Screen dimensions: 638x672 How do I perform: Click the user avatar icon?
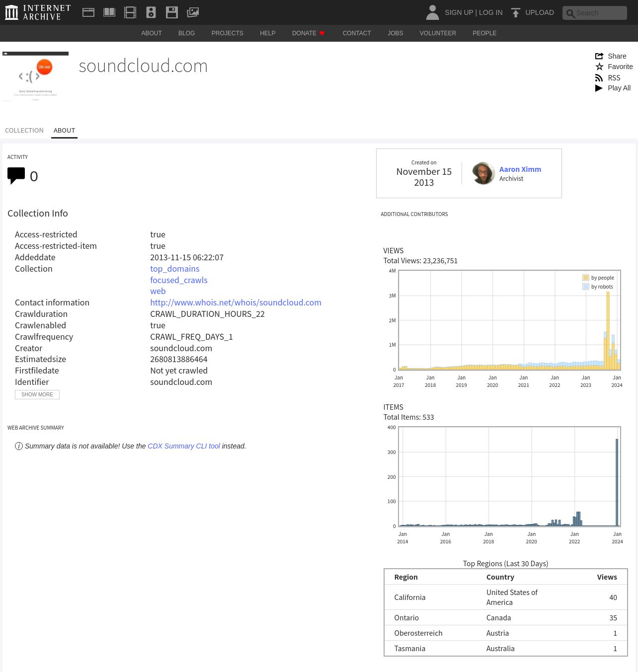tap(432, 12)
